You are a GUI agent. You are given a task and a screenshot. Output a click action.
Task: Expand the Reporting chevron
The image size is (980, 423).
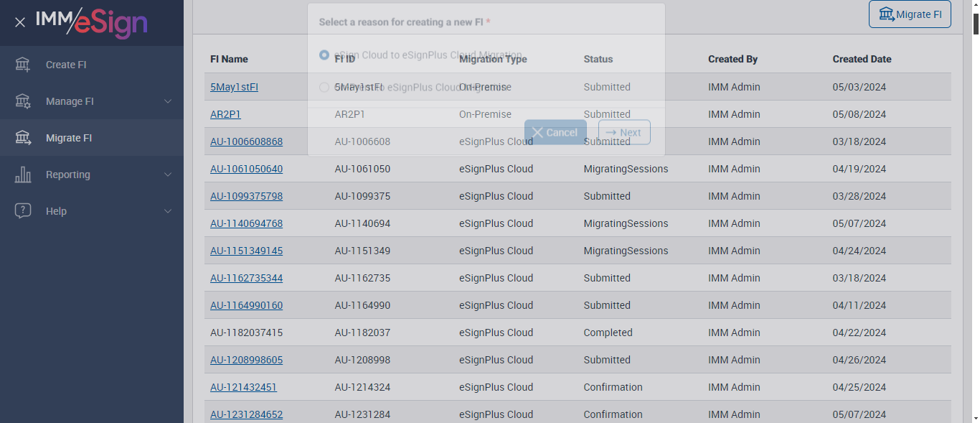pyautogui.click(x=168, y=175)
